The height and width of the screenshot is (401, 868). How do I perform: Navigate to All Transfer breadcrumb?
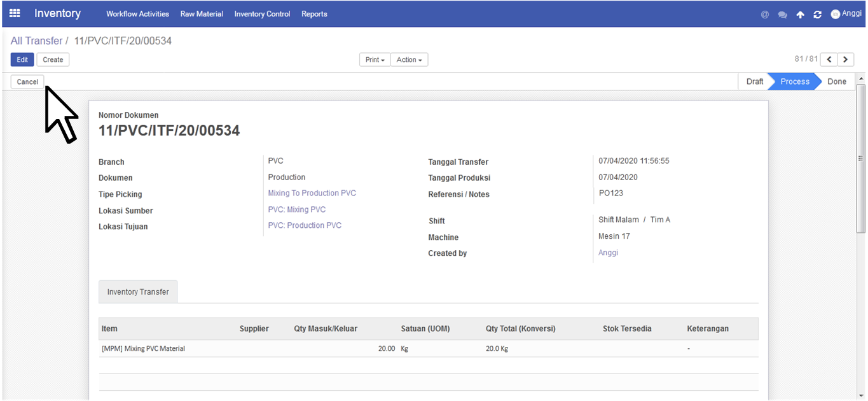36,41
